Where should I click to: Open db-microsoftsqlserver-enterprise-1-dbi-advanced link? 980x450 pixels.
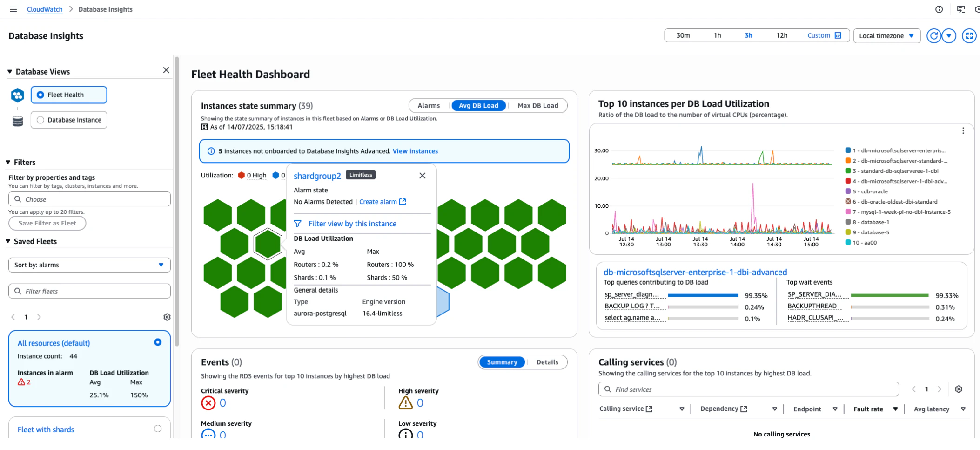tap(695, 272)
